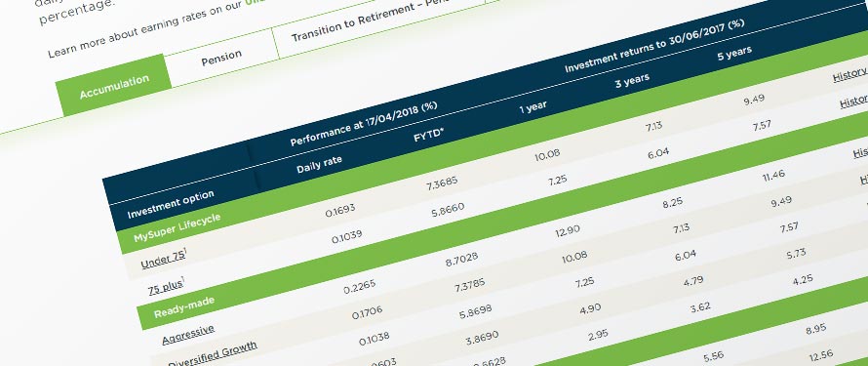Click the Investment option column header

(171, 205)
